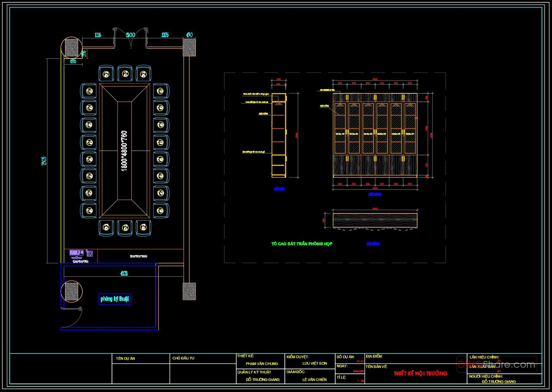Open the blue MẶT BÊN link under the side section

[279, 189]
